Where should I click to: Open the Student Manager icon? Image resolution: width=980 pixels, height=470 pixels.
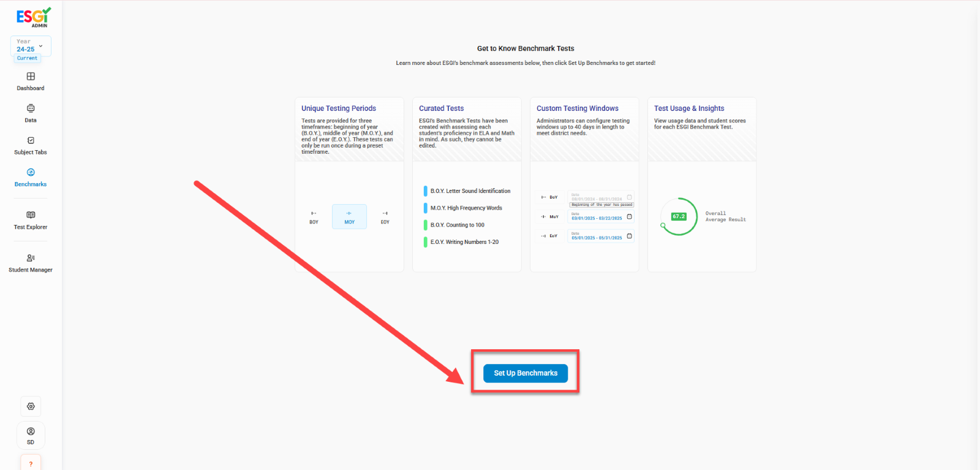31,258
